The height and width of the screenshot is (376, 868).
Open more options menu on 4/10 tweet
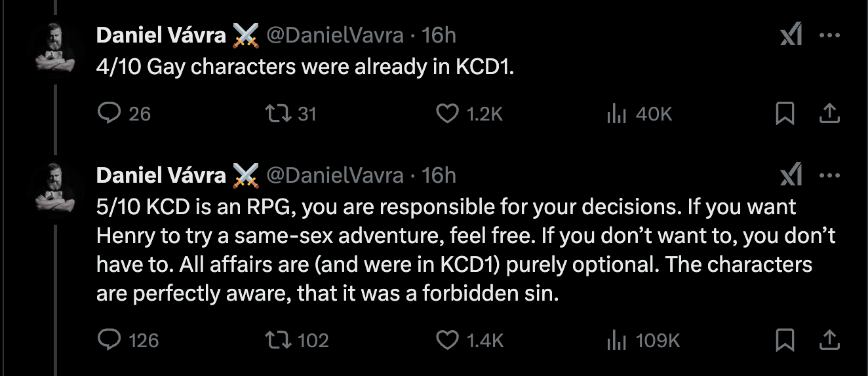(x=829, y=36)
